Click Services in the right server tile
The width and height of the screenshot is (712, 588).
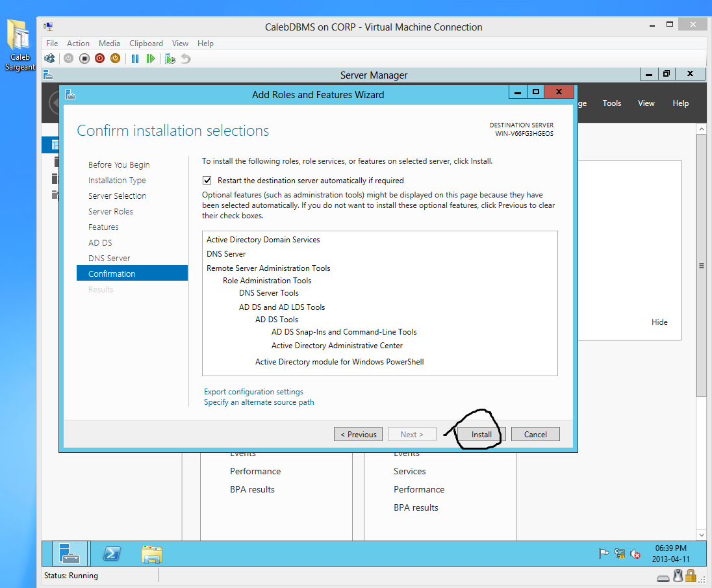point(409,471)
